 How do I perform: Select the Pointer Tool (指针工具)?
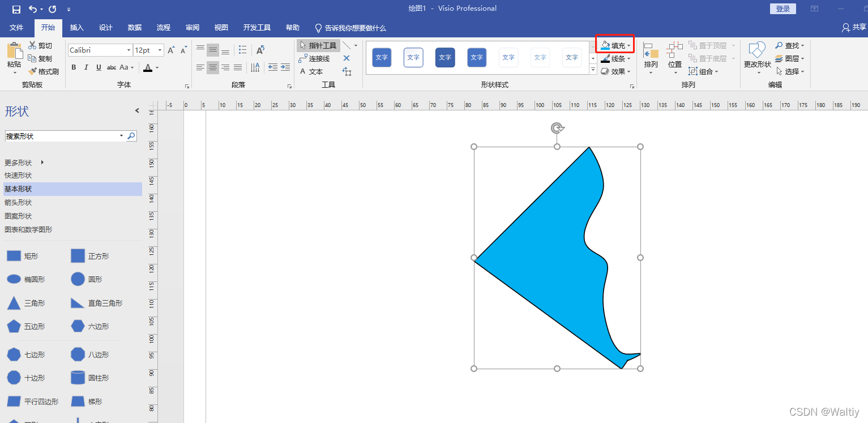coord(318,45)
